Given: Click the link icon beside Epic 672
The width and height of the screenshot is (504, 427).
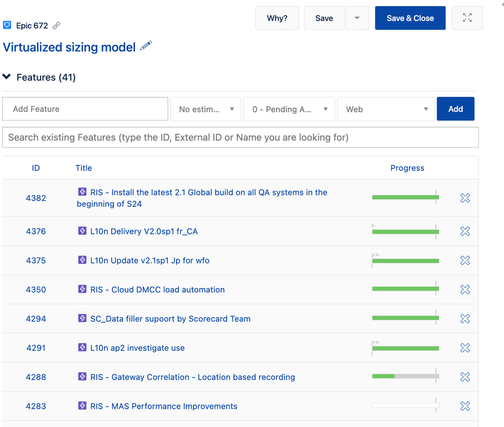Looking at the screenshot, I should (x=57, y=26).
